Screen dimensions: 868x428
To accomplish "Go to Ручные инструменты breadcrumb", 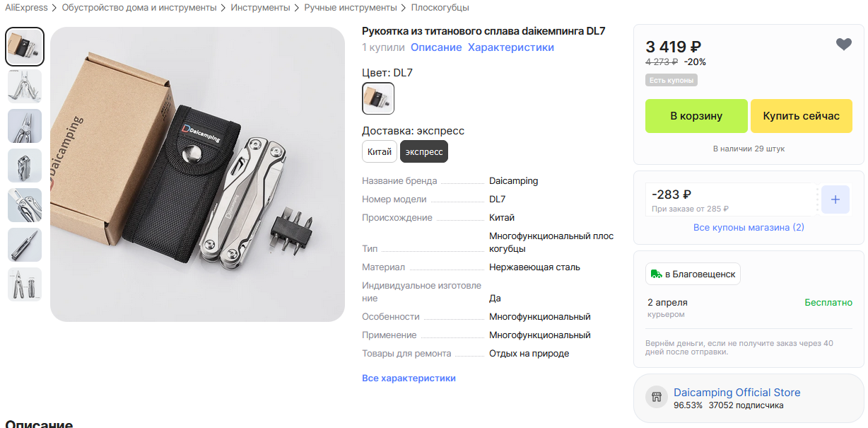I will point(351,8).
